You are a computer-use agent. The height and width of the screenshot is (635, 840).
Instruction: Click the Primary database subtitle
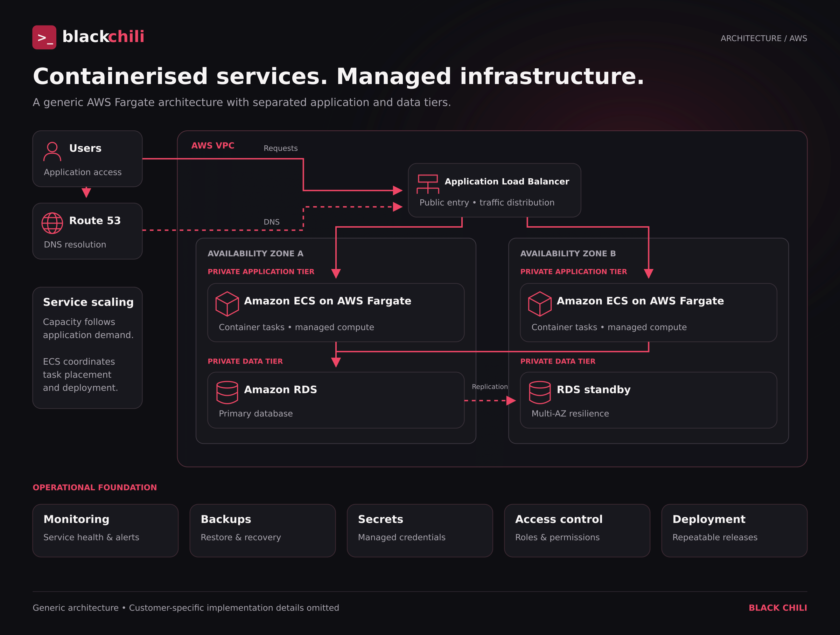[255, 413]
